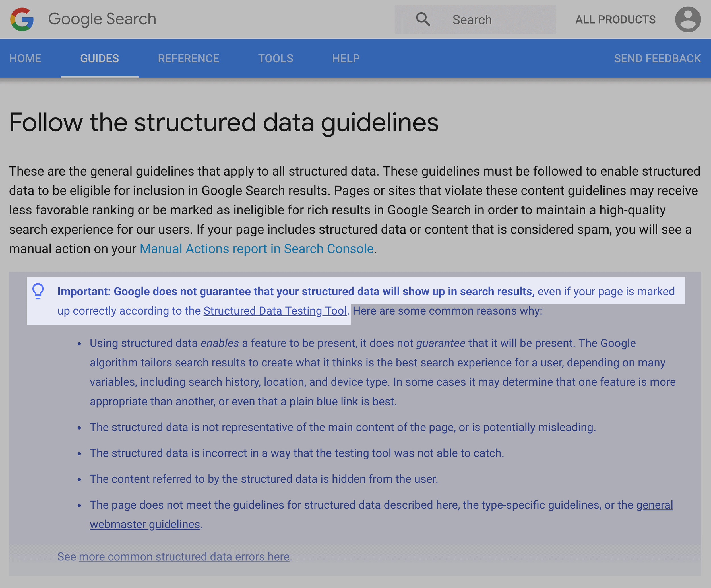711x588 pixels.
Task: Open the REFERENCE section
Action: tap(188, 58)
